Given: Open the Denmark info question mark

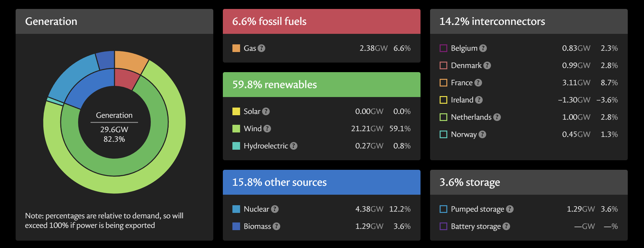Looking at the screenshot, I should 487,65.
